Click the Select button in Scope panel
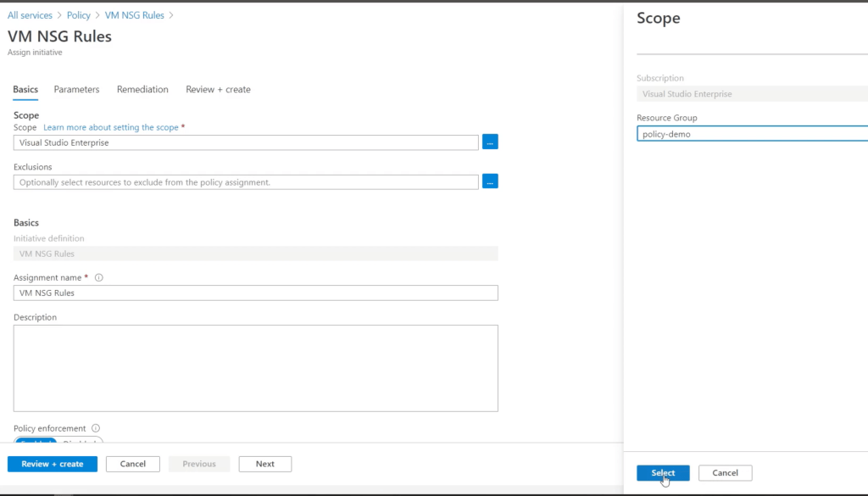 [663, 473]
